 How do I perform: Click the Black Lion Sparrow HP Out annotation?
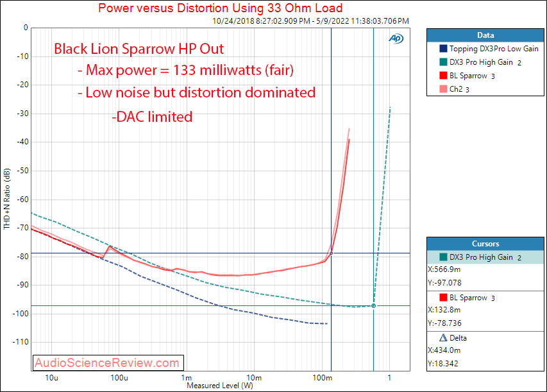click(x=139, y=49)
